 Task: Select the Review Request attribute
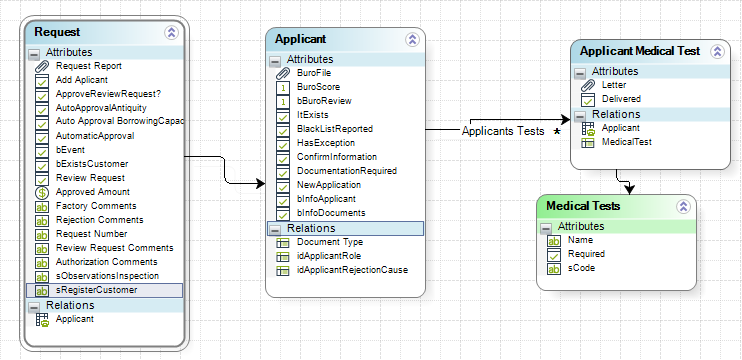pos(90,178)
